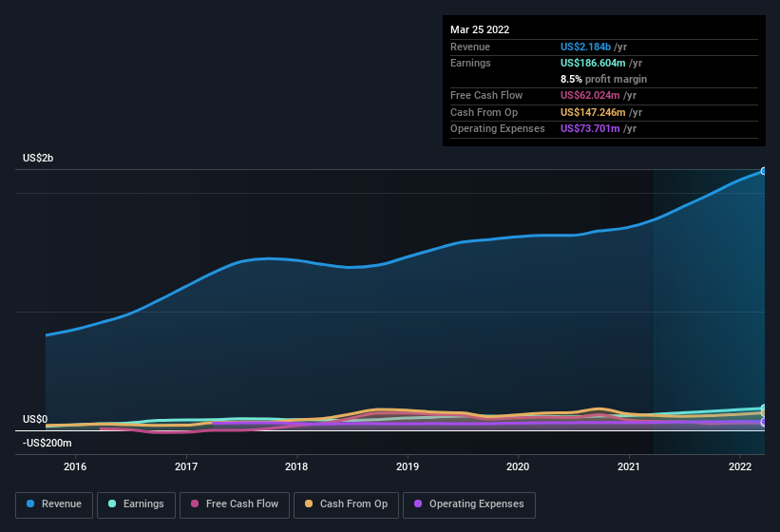Toggle the Free Cash Flow legend button

[x=235, y=504]
